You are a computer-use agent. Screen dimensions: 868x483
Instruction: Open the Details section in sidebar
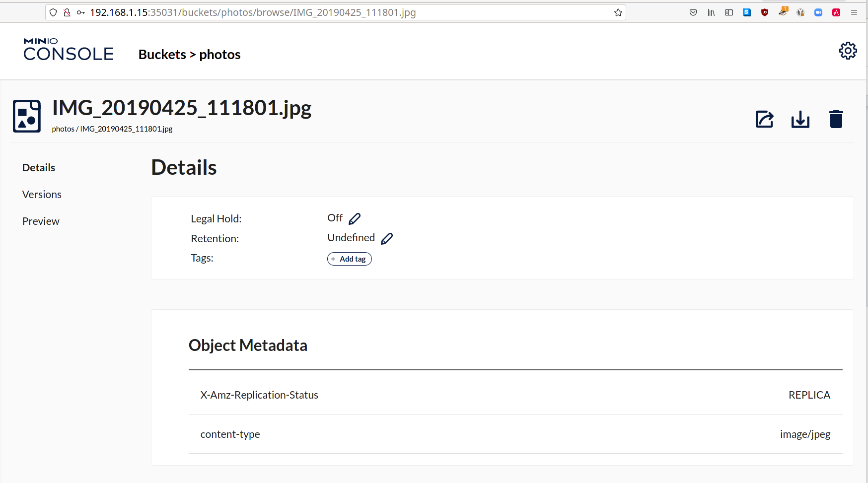38,167
